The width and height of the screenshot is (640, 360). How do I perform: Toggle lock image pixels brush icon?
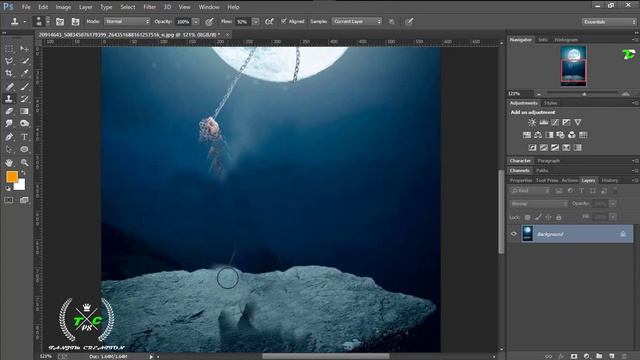pos(538,217)
